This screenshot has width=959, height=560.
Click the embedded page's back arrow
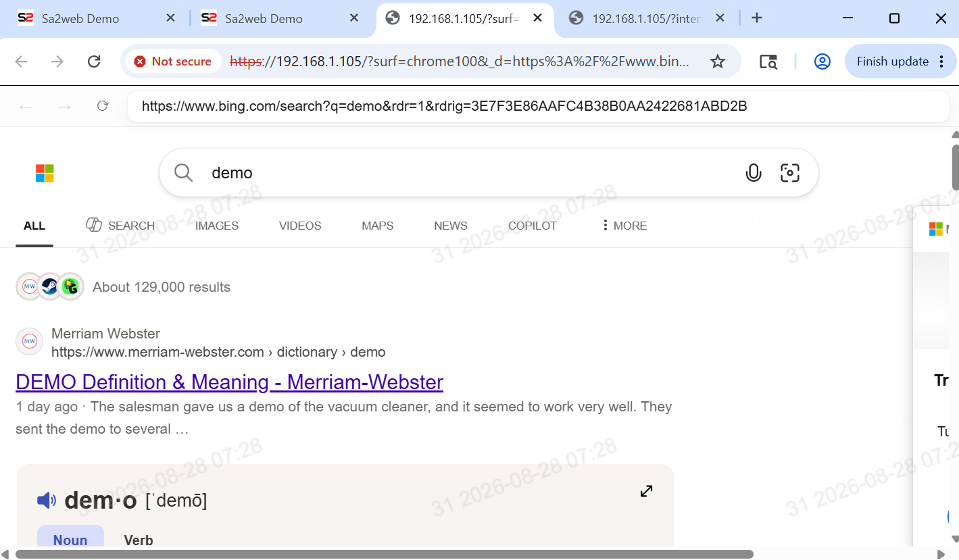(26, 106)
